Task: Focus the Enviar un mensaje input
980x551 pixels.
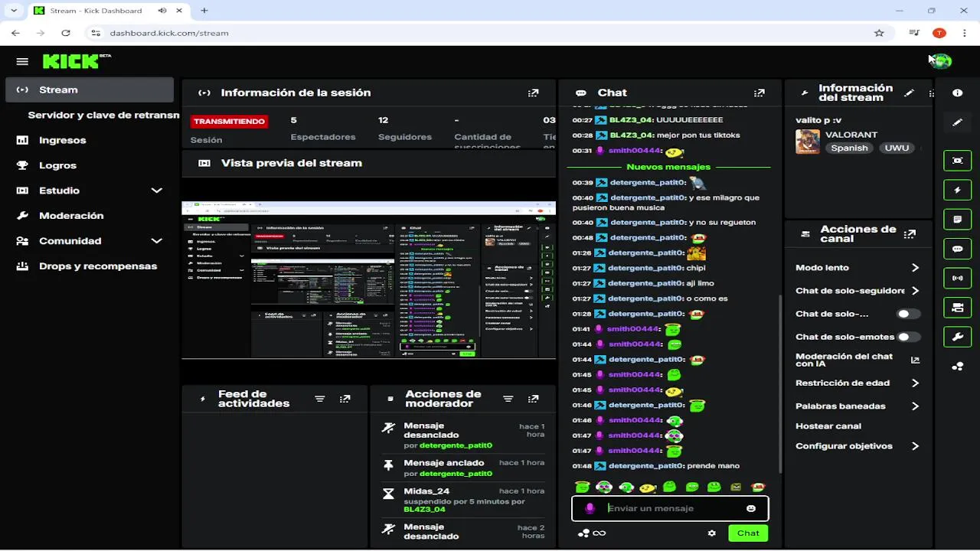Action: pyautogui.click(x=670, y=508)
